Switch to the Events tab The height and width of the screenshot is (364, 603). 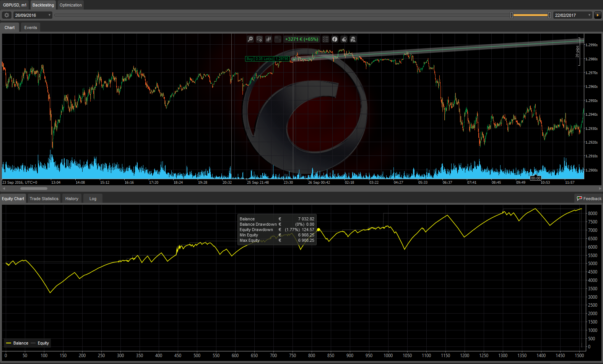31,28
